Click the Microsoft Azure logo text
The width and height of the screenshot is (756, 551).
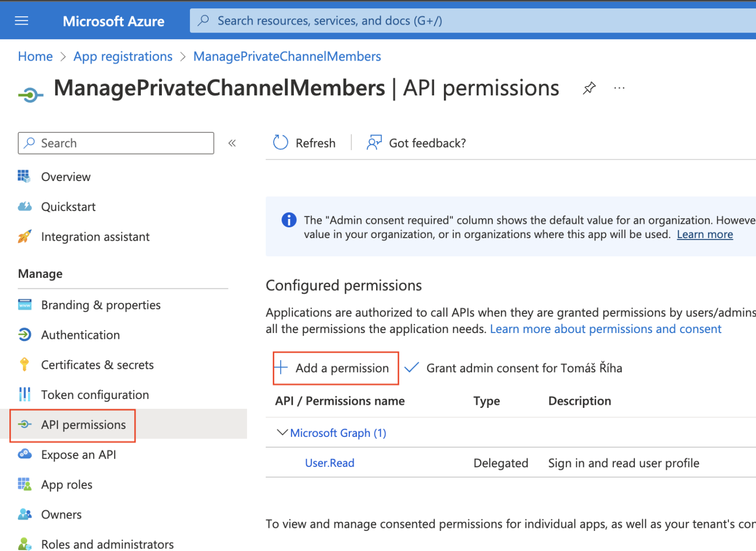coord(114,21)
